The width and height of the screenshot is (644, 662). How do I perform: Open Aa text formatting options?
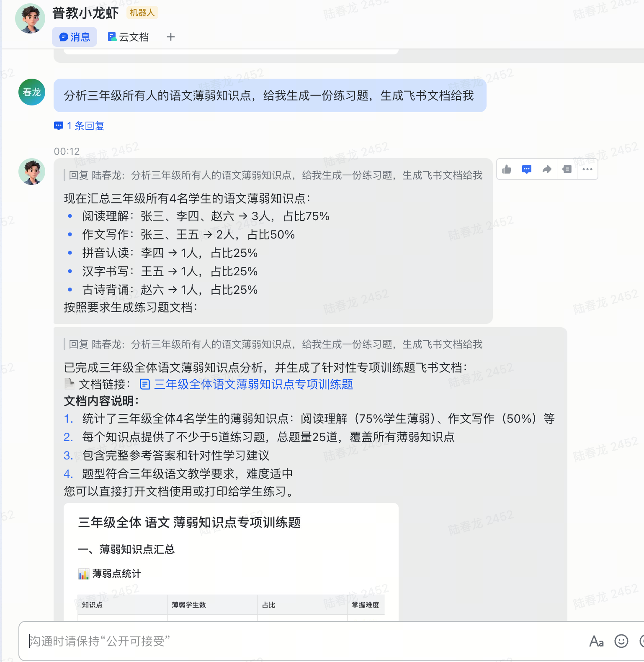tap(597, 641)
